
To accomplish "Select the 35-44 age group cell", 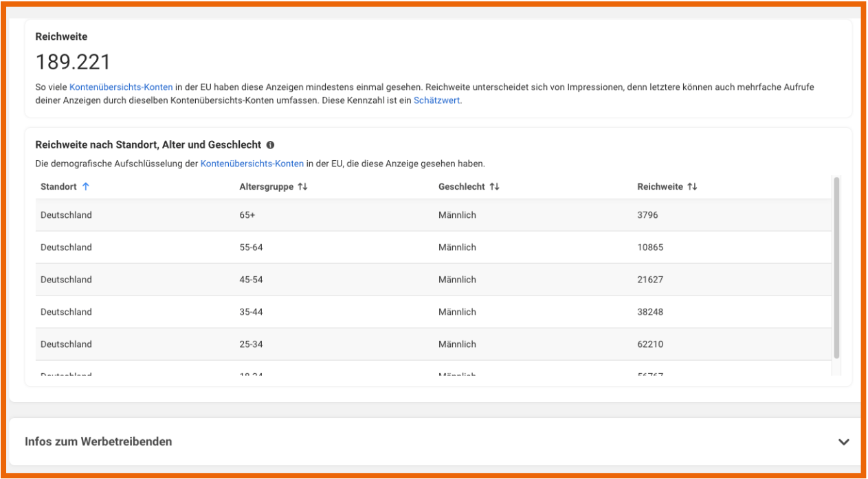I will coord(251,312).
